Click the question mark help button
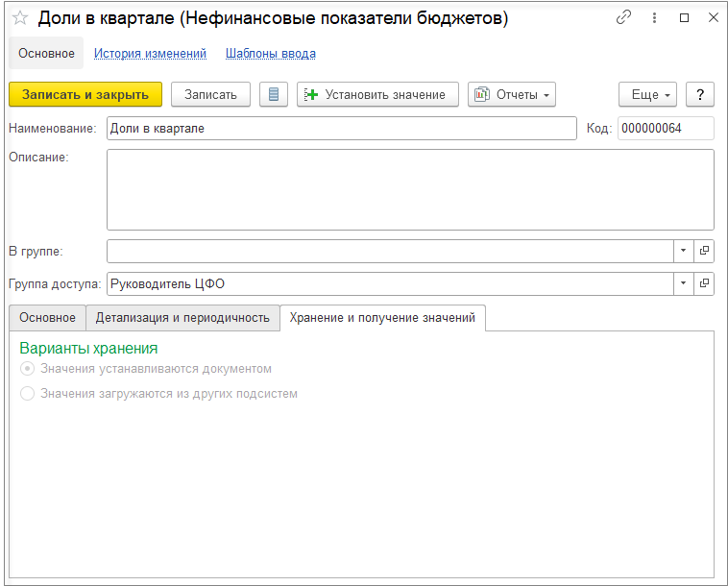This screenshot has height=586, width=728. [x=700, y=94]
